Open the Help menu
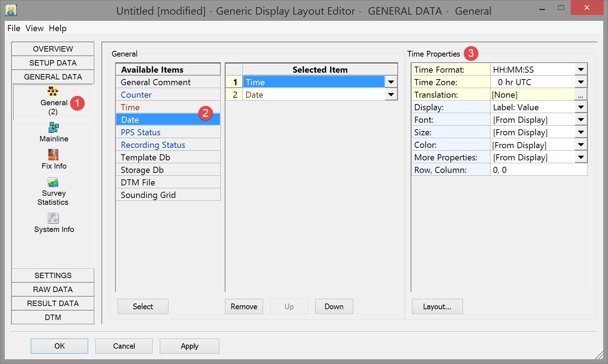Image resolution: width=608 pixels, height=364 pixels. (x=58, y=28)
